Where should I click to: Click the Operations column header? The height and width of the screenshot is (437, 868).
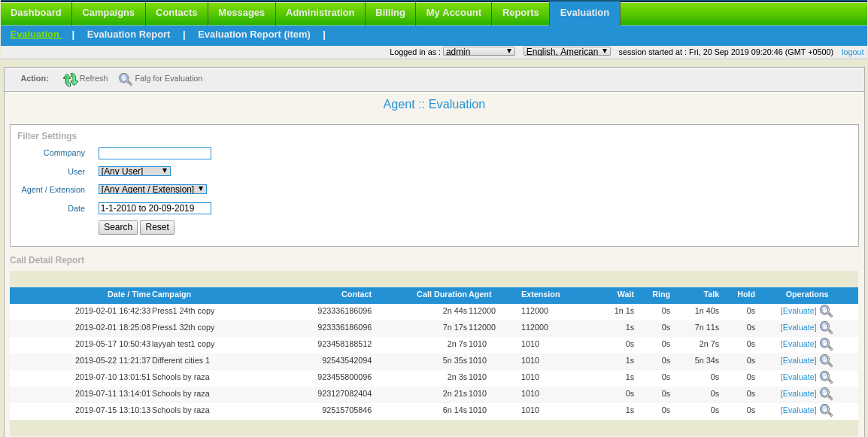point(807,295)
